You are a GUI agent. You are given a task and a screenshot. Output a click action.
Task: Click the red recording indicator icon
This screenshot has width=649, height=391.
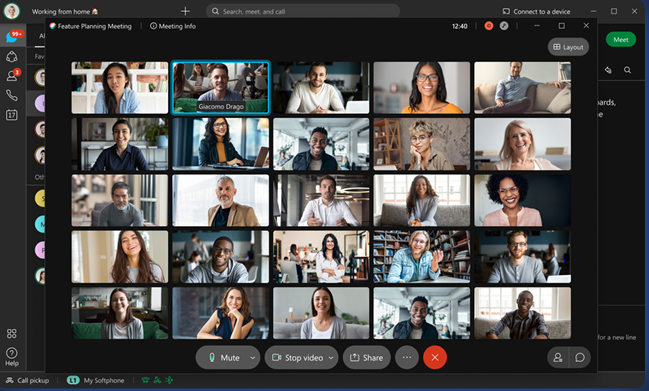click(489, 26)
